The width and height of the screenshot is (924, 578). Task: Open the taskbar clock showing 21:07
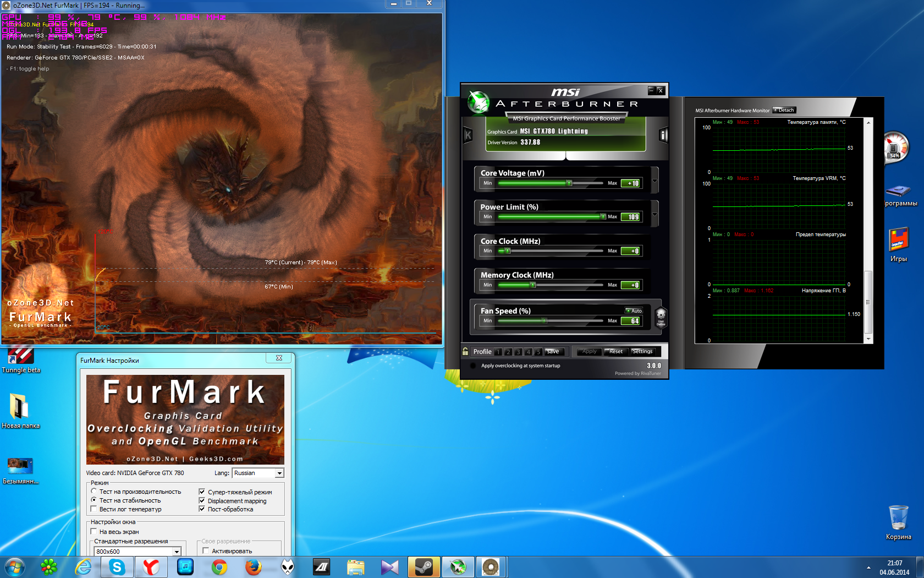click(x=894, y=568)
